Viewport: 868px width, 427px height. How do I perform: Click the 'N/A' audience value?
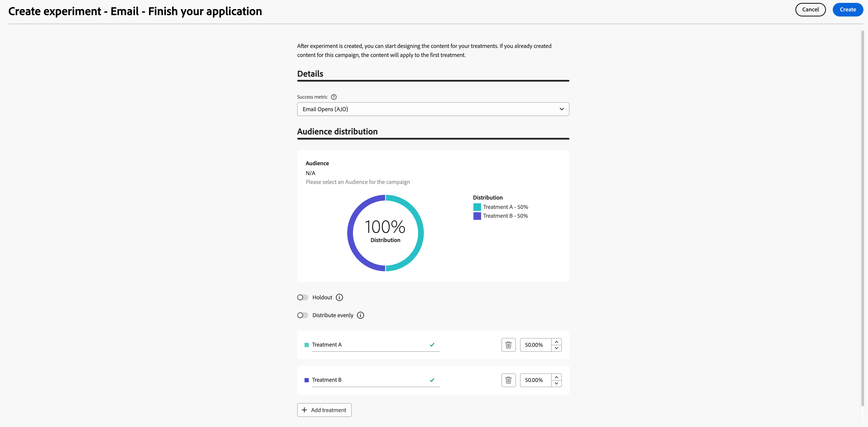310,173
